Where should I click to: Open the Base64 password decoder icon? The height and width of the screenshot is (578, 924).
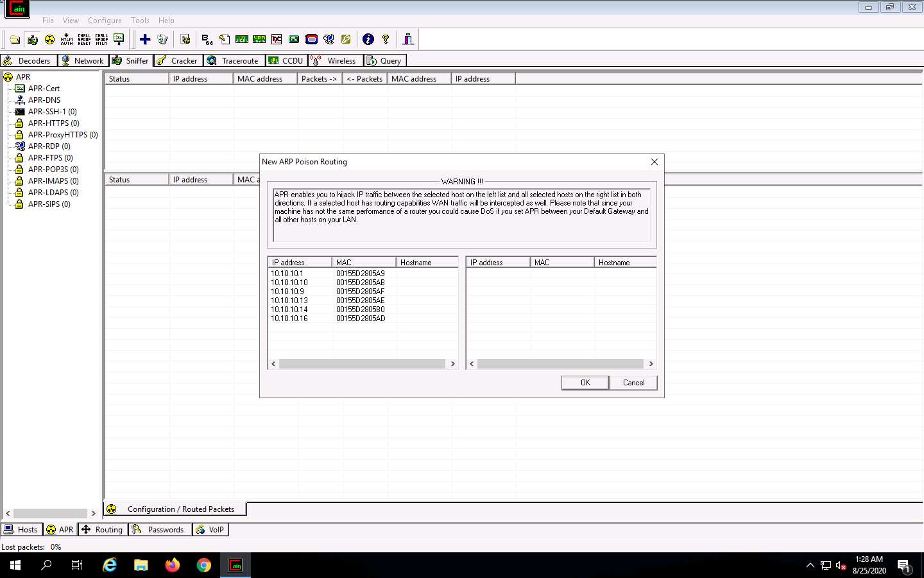207,39
